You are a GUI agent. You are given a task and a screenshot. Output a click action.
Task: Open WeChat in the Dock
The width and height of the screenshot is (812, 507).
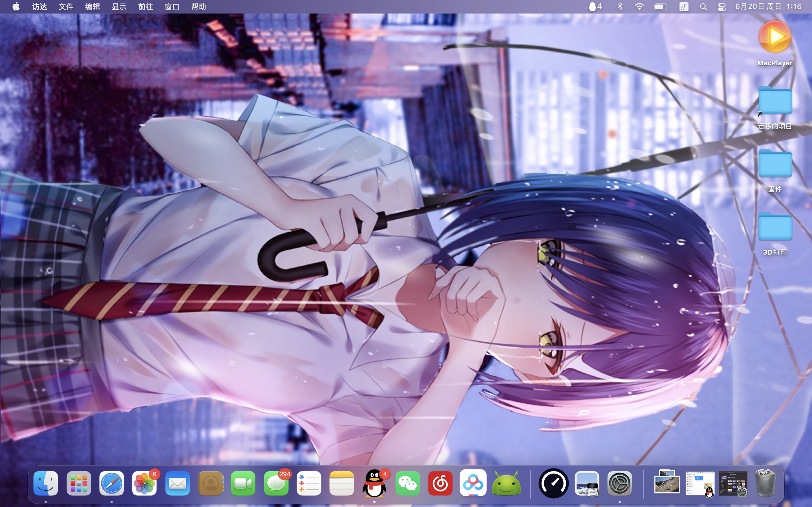[407, 483]
